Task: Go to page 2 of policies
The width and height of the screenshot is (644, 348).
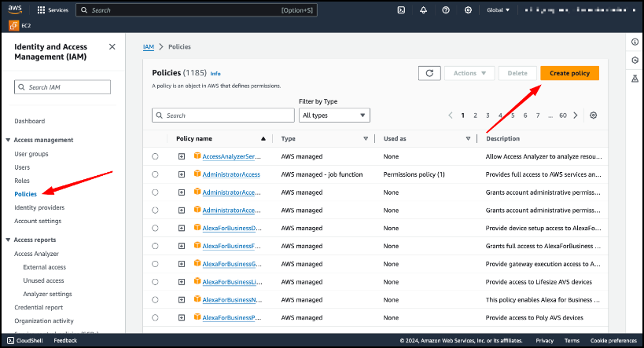Action: [x=475, y=115]
